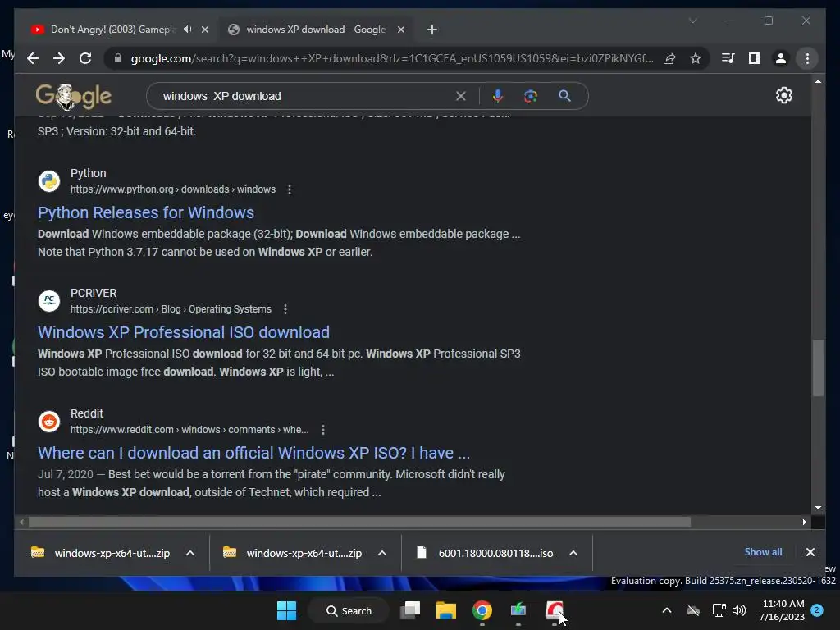Open more options for PCRIVER result
This screenshot has height=630, width=840.
[x=285, y=309]
